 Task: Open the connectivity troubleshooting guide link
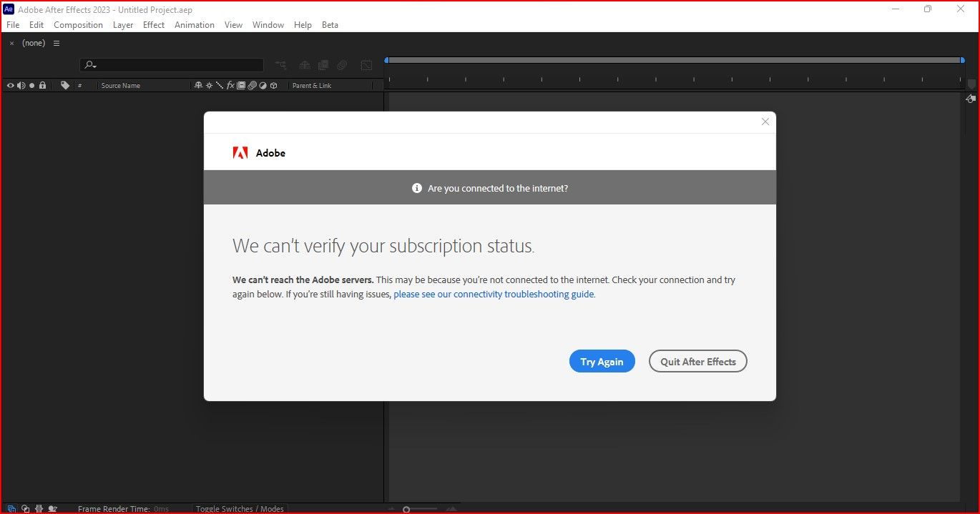(494, 294)
